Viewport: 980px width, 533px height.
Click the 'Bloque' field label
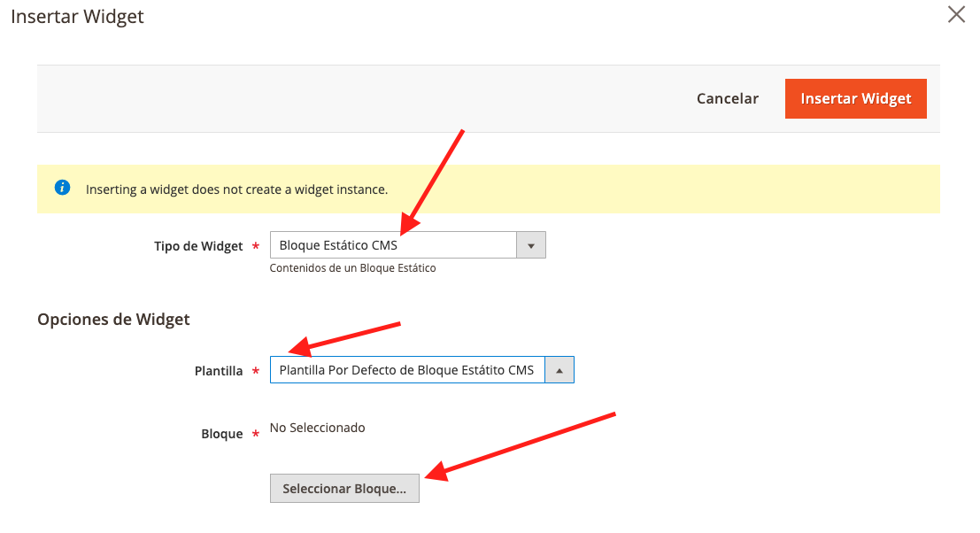coord(222,434)
